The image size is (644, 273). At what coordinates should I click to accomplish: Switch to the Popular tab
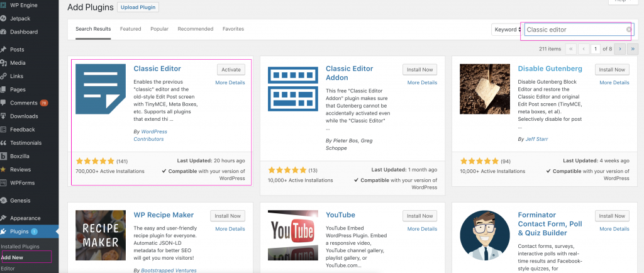[159, 29]
